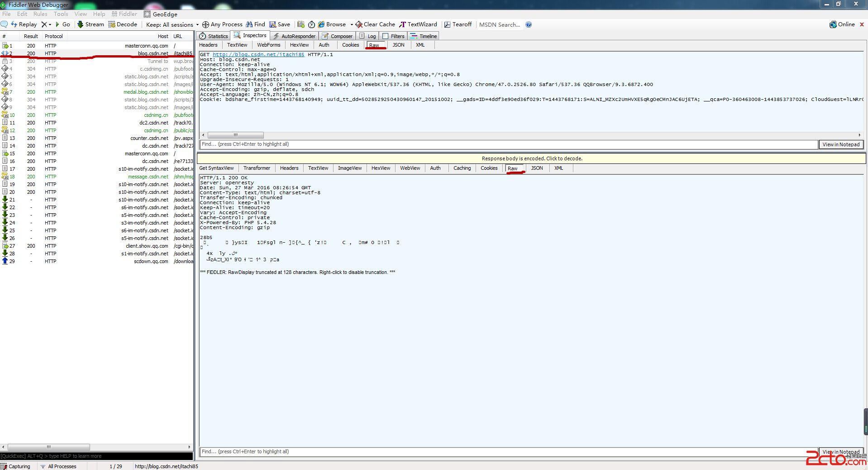The image size is (868, 470).
Task: Open Find sessions with the binoculars
Action: click(x=255, y=24)
